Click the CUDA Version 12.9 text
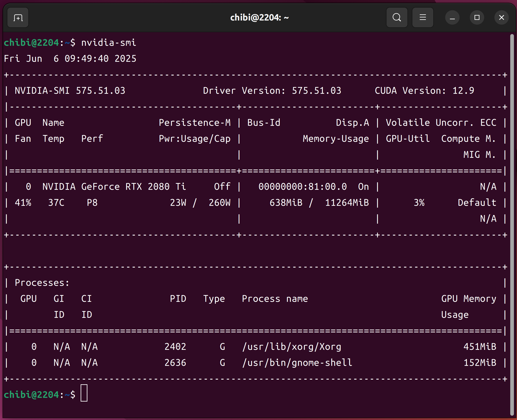This screenshot has height=420, width=517. tap(424, 91)
